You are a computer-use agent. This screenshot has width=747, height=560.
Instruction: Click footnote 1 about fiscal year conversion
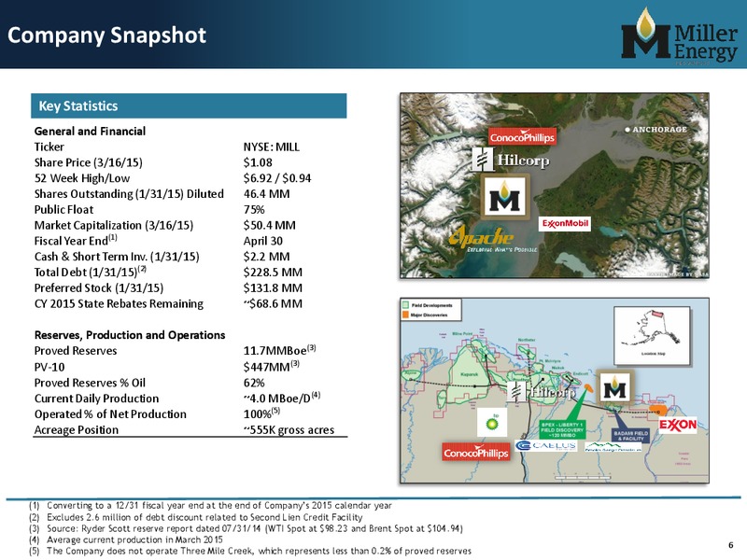(x=211, y=505)
